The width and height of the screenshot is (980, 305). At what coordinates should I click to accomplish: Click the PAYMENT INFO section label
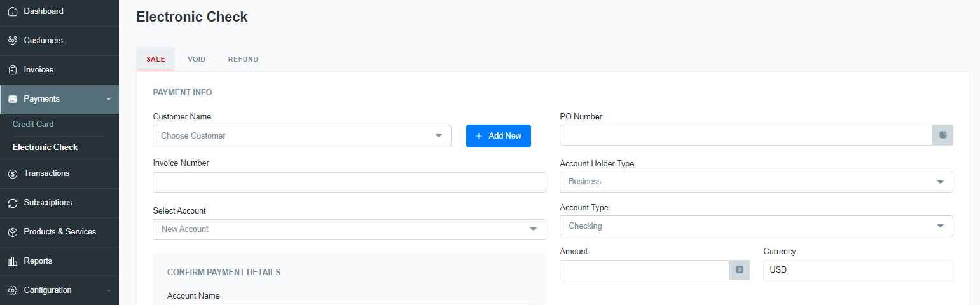click(183, 92)
